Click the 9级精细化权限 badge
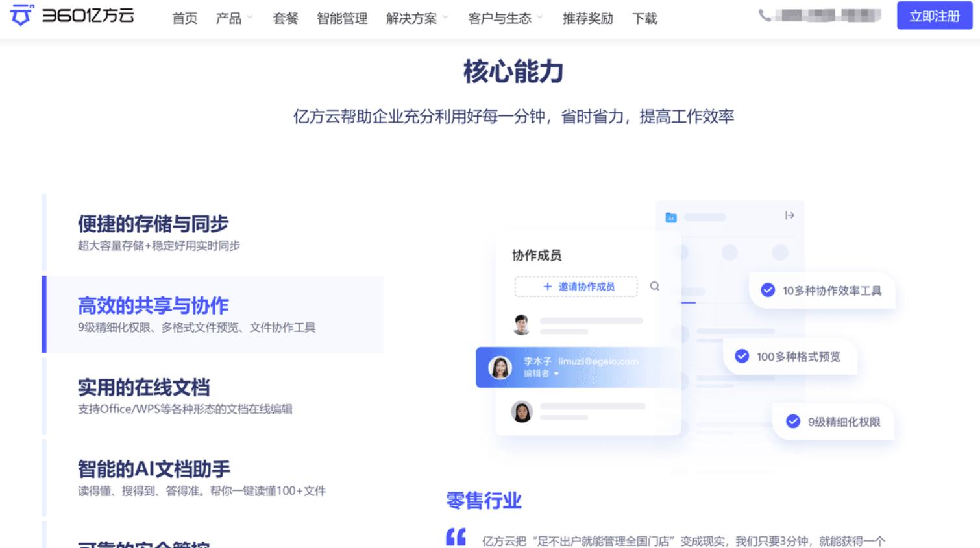 834,422
